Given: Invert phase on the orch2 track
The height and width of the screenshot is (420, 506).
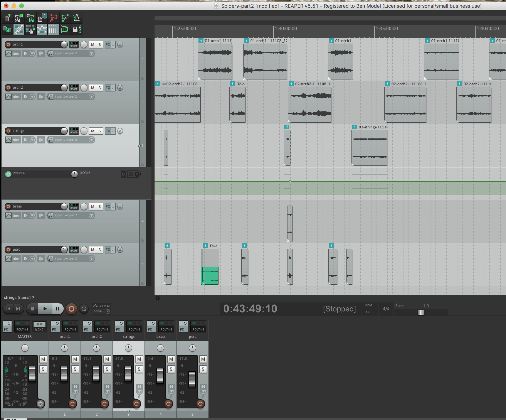Looking at the screenshot, I should (120, 88).
